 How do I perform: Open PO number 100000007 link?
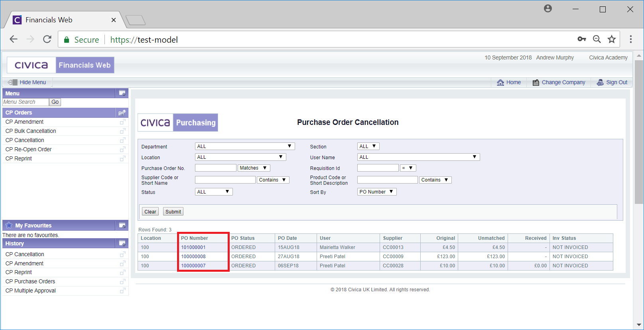(x=193, y=266)
